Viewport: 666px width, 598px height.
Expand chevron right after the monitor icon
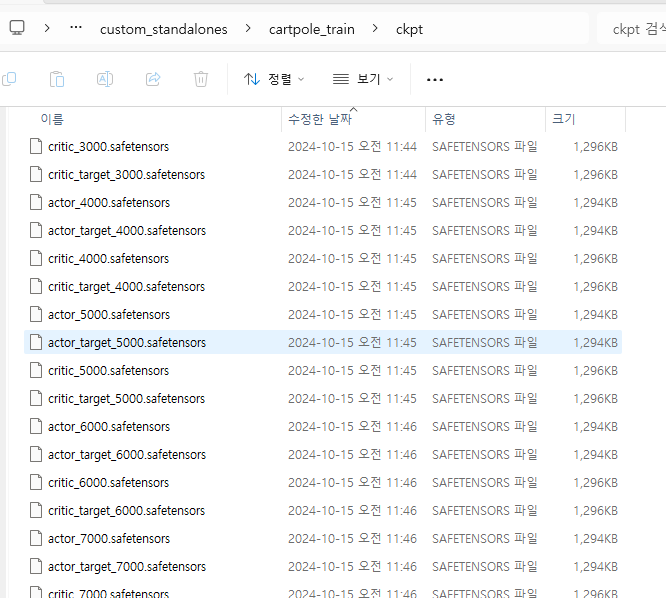47,28
